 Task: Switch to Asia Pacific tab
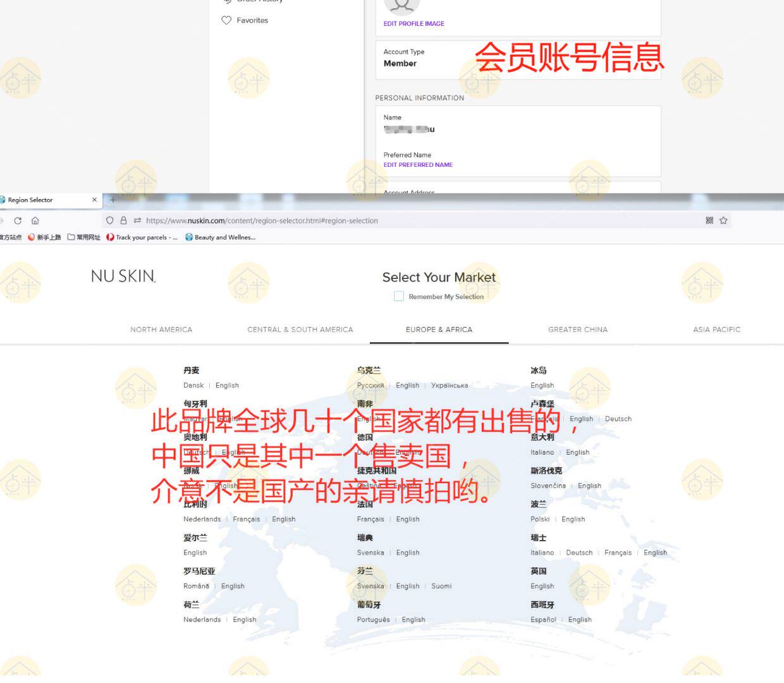717,329
